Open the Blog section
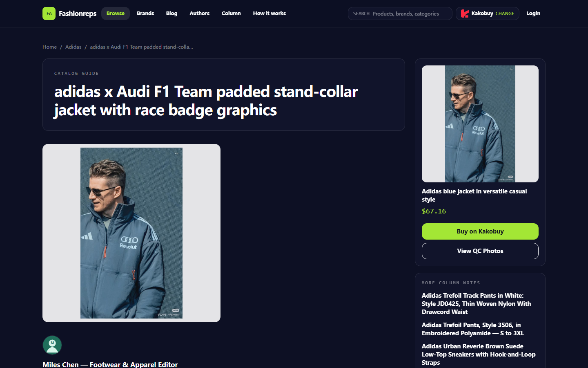The image size is (588, 368). [x=171, y=13]
